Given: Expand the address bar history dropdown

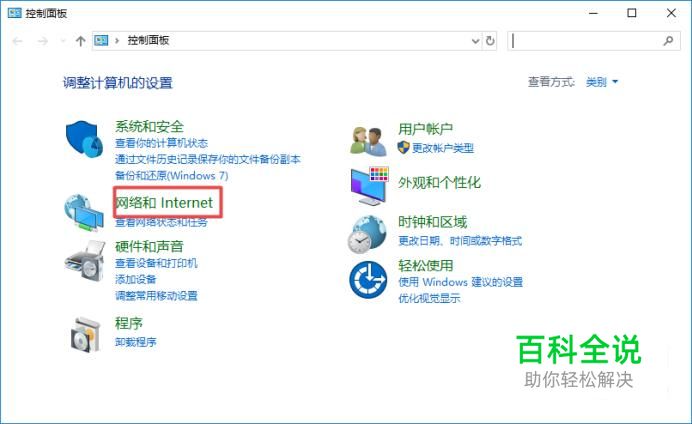Looking at the screenshot, I should 475,41.
